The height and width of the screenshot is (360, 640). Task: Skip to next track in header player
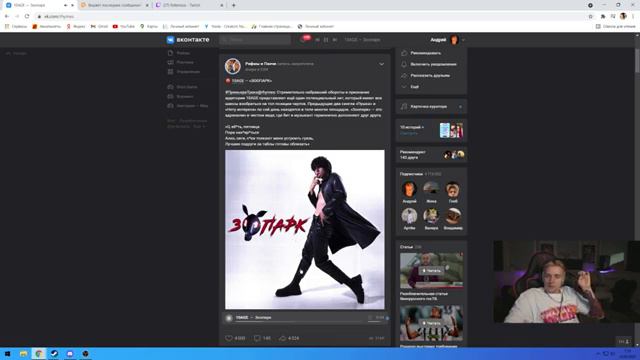[335, 40]
